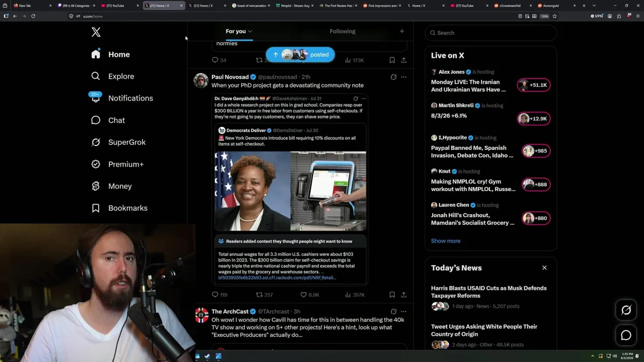This screenshot has width=644, height=362.
Task: Open the rackcdn.com community note link
Action: (x=277, y=278)
